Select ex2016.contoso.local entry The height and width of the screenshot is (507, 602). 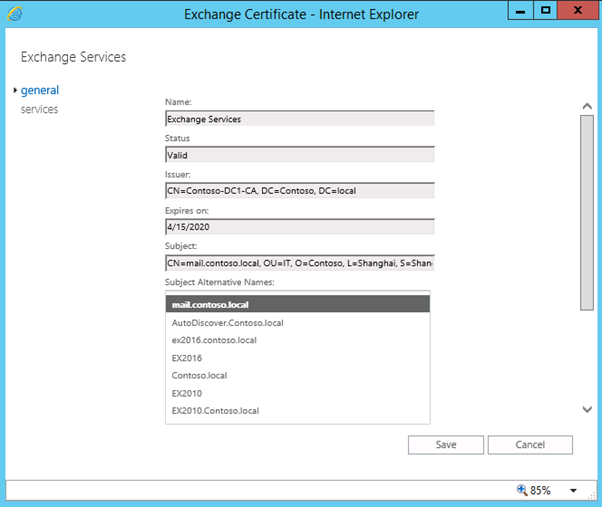(298, 340)
